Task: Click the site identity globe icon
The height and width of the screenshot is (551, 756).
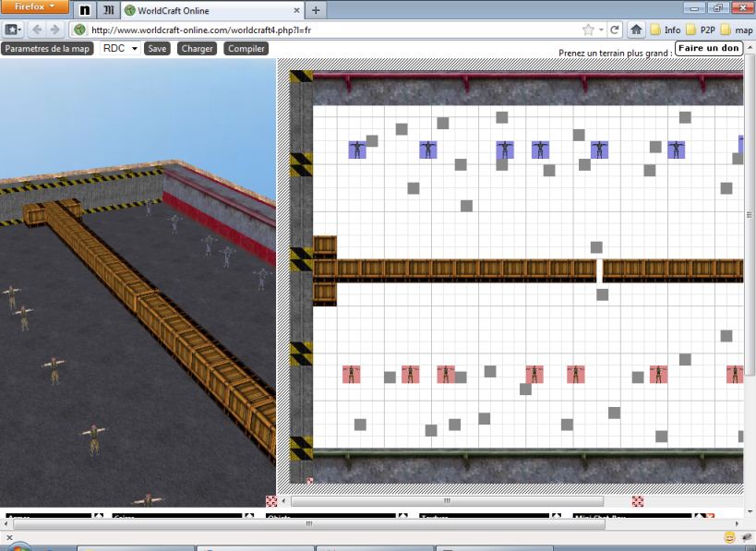Action: pyautogui.click(x=79, y=30)
